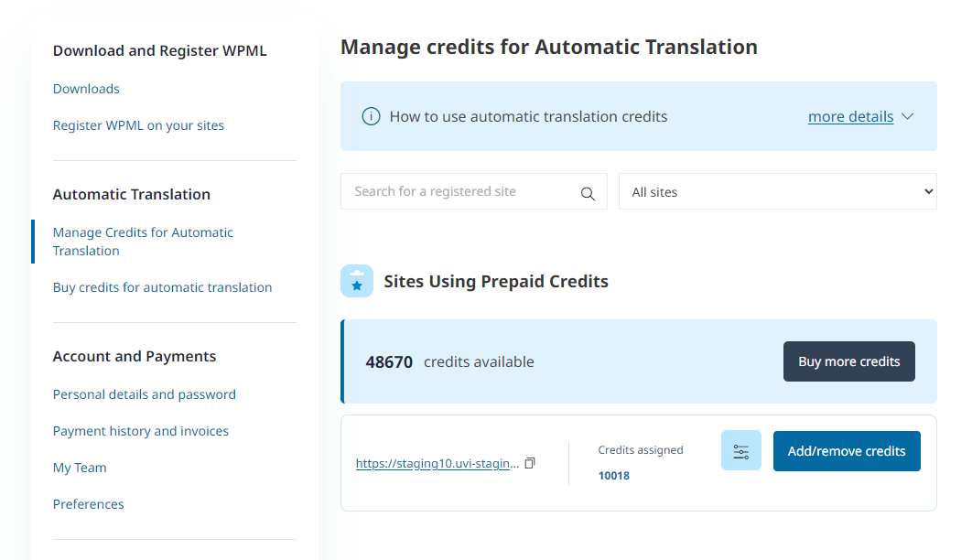Open Buy credits for automatic translation

coord(162,287)
